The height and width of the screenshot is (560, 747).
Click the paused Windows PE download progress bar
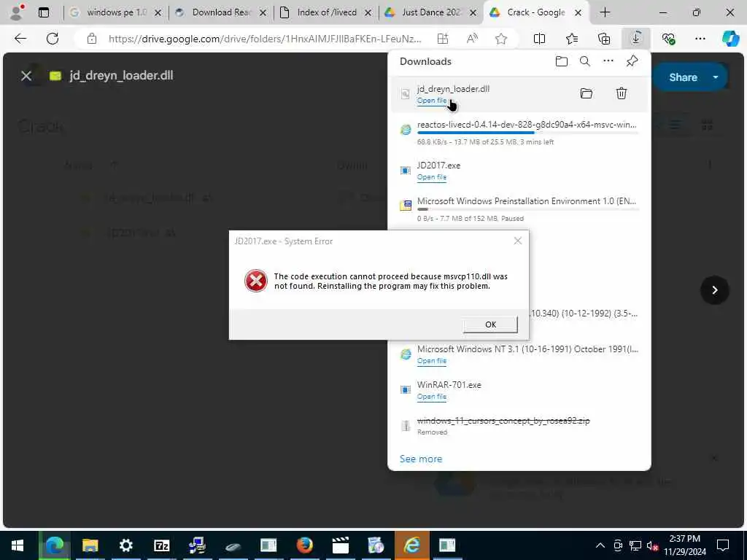click(x=527, y=209)
